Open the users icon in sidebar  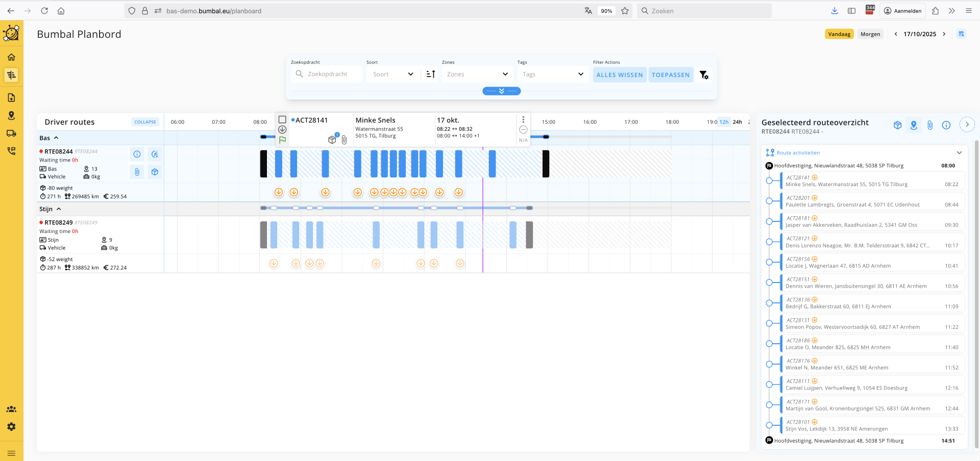coord(11,409)
